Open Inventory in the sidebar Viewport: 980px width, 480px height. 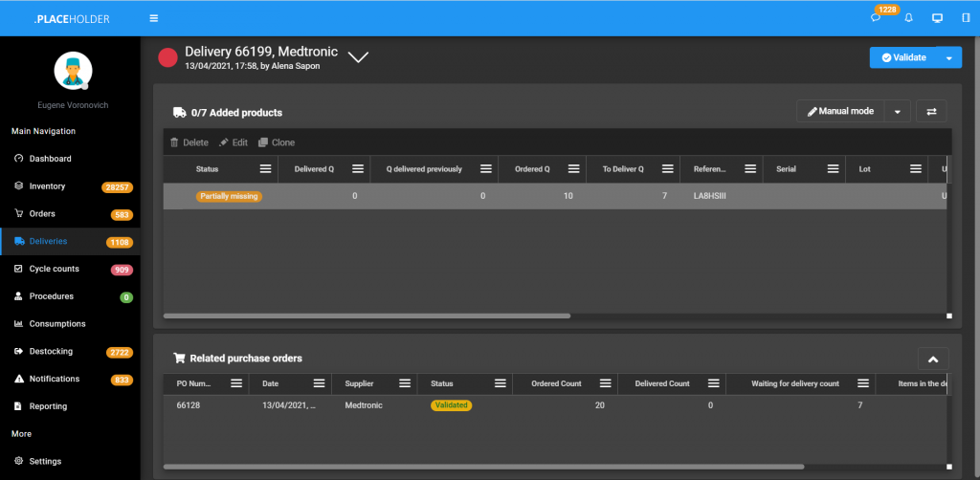pos(47,186)
